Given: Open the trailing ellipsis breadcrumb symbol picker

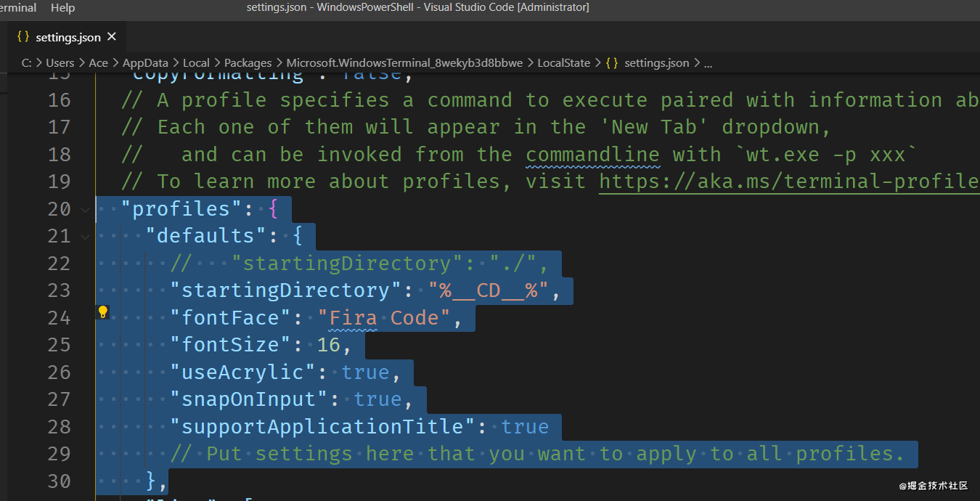Looking at the screenshot, I should [x=708, y=63].
